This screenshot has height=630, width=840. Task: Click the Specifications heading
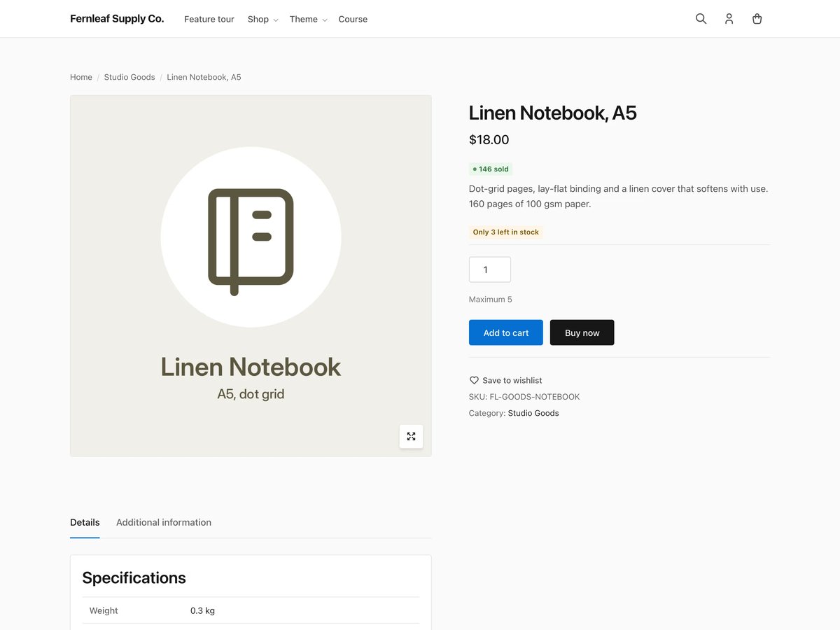134,577
